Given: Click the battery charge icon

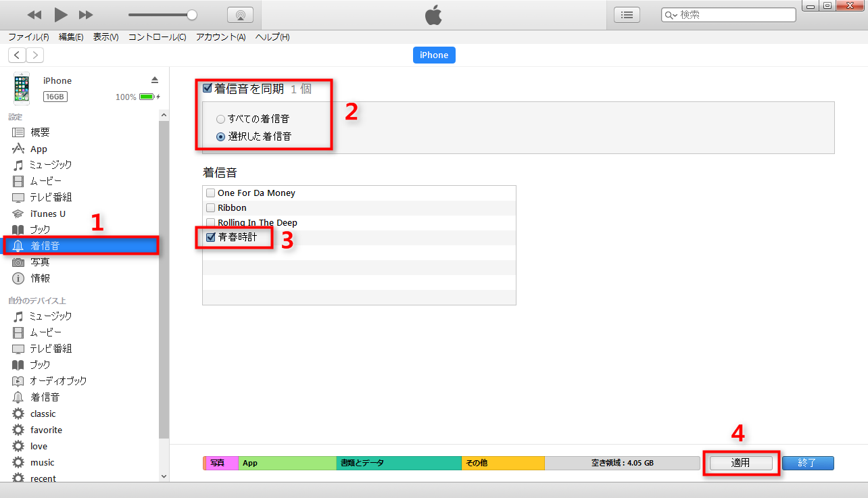Looking at the screenshot, I should point(147,97).
